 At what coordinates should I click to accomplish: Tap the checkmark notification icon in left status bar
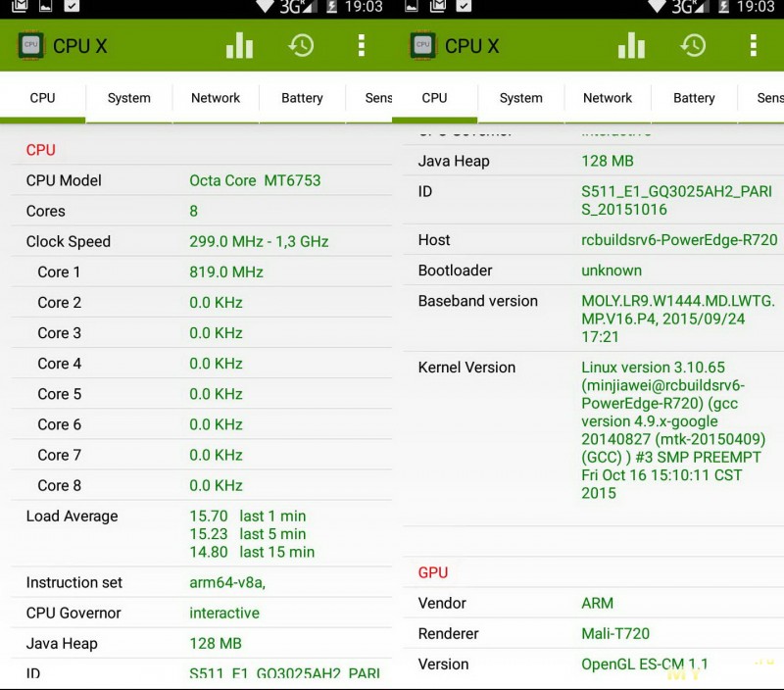coord(72,6)
